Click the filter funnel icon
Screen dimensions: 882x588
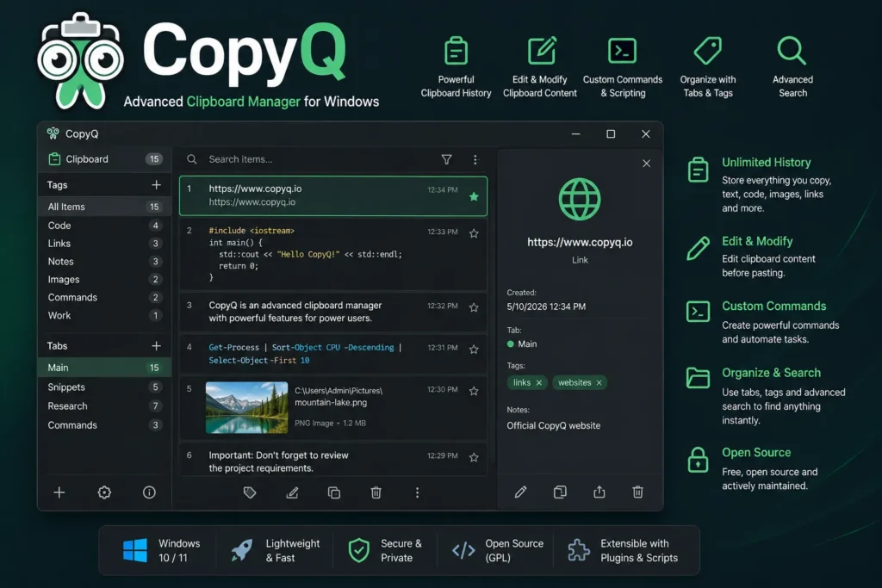[446, 159]
